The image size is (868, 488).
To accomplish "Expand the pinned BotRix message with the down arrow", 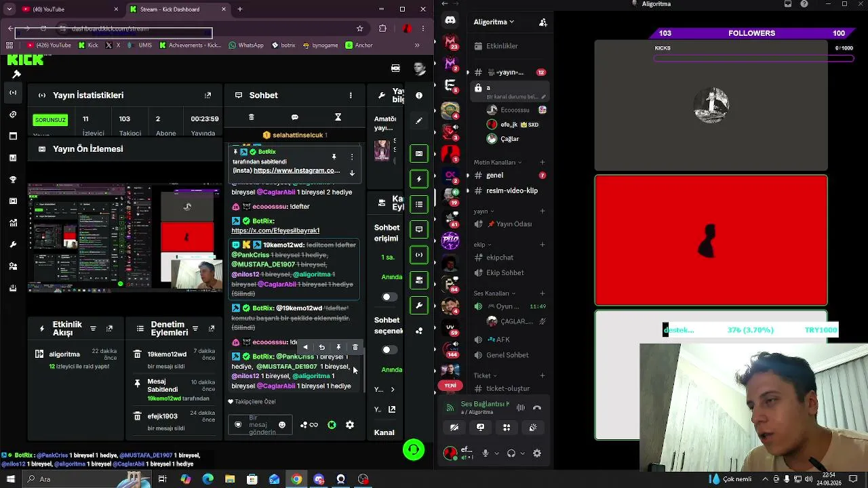I will coord(352,173).
